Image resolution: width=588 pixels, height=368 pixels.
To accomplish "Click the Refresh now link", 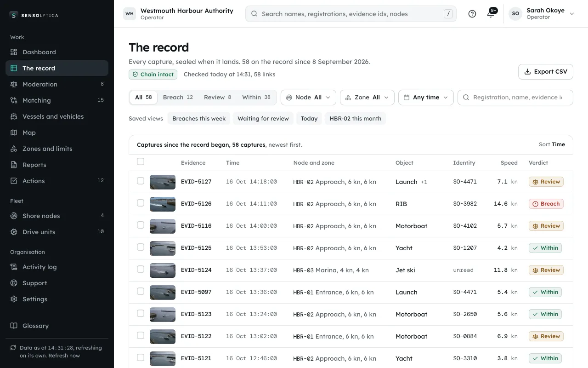I will [x=65, y=356].
